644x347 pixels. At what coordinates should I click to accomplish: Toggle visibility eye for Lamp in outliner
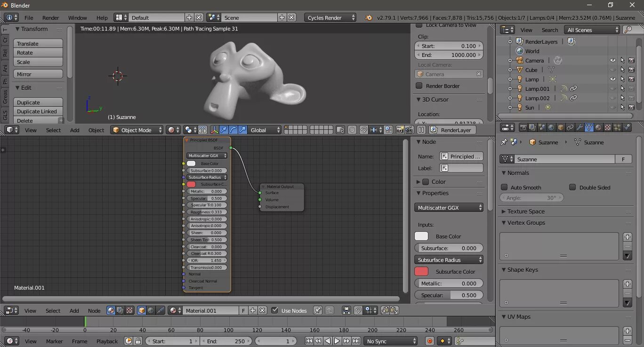pos(612,79)
